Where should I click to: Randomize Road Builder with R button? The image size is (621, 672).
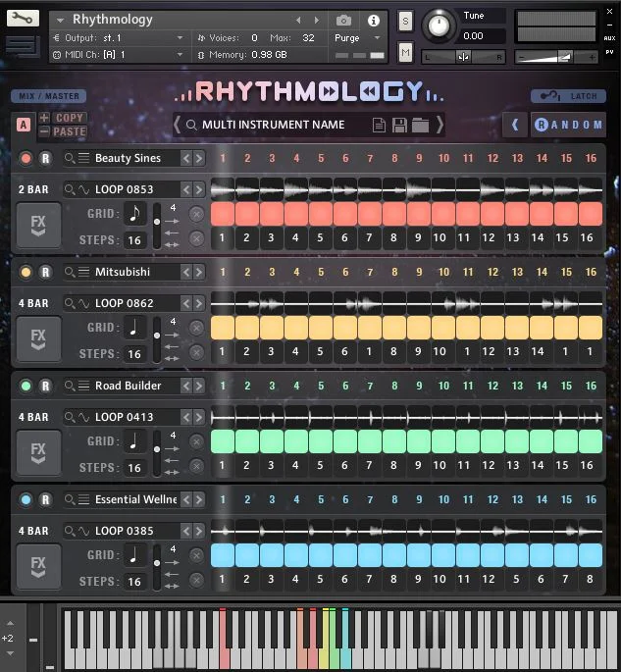[45, 387]
